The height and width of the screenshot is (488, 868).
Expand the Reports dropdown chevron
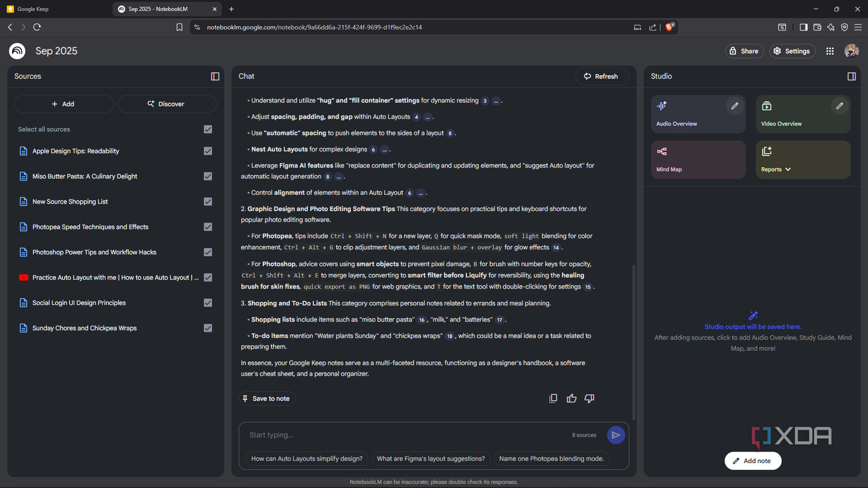(x=788, y=169)
